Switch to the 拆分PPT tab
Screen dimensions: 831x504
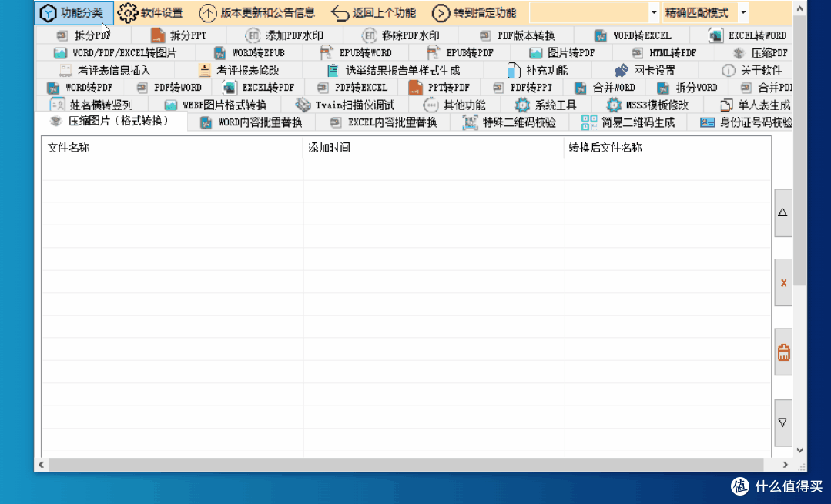pyautogui.click(x=179, y=35)
